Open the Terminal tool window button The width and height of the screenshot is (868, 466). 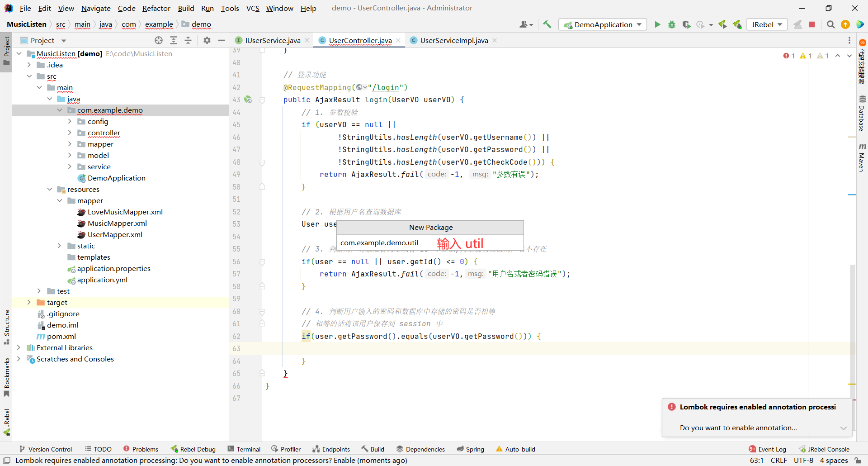click(x=244, y=449)
